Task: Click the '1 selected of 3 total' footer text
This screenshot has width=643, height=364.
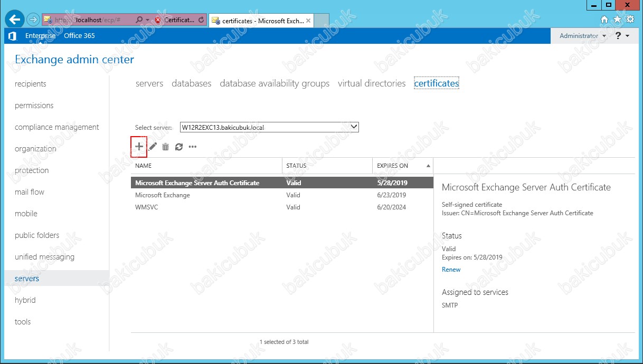Action: coord(284,342)
